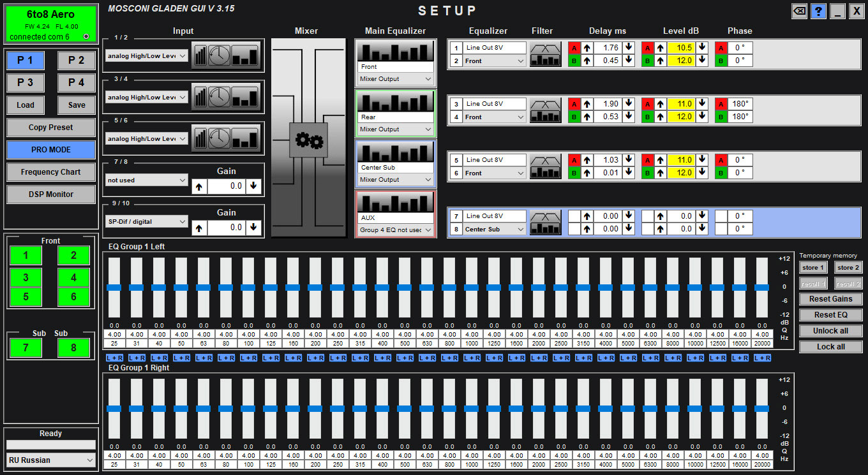Select preset P 4
This screenshot has width=868, height=475.
click(x=77, y=83)
